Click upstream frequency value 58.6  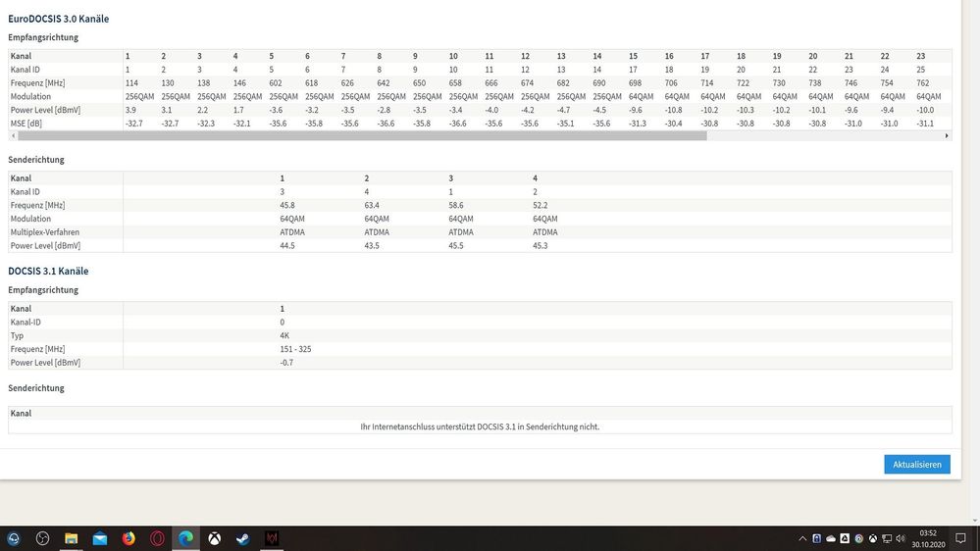456,206
